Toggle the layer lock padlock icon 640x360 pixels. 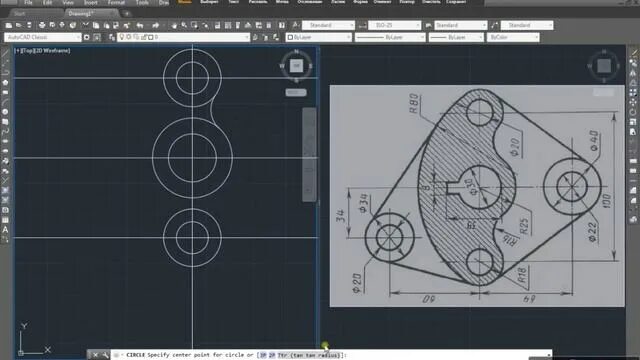pyautogui.click(x=144, y=37)
